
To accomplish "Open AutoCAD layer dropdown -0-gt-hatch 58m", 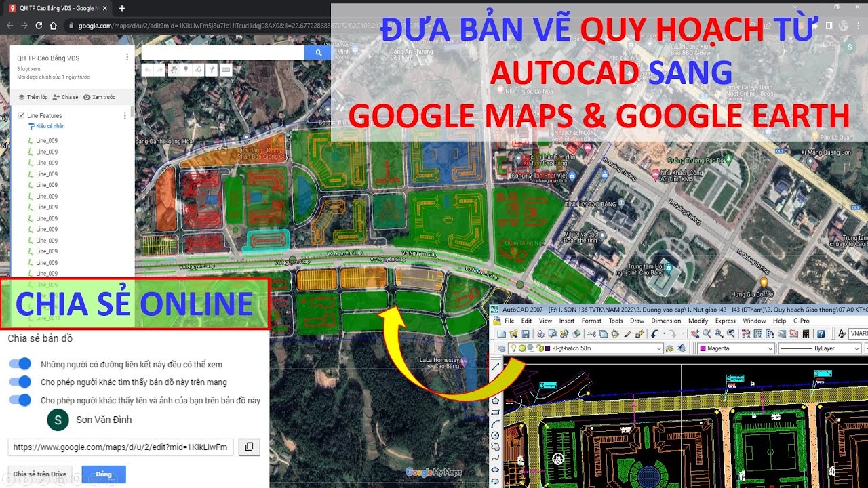I will [585, 348].
